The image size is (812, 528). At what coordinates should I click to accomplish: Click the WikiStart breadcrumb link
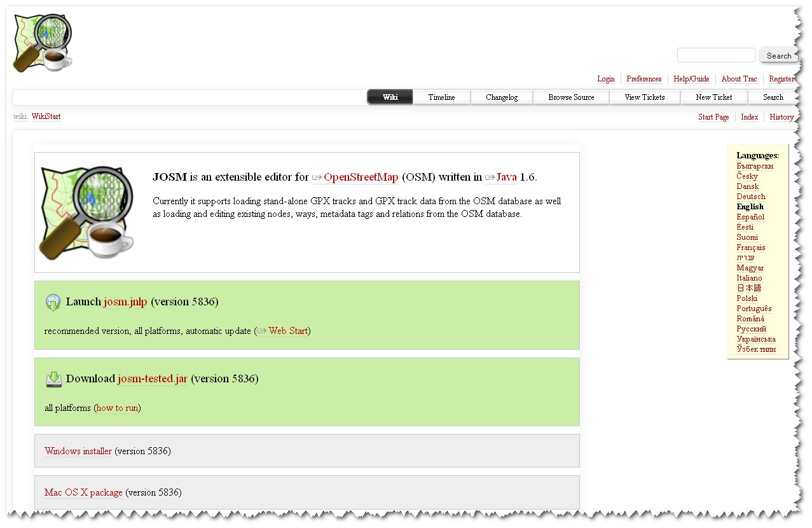46,117
